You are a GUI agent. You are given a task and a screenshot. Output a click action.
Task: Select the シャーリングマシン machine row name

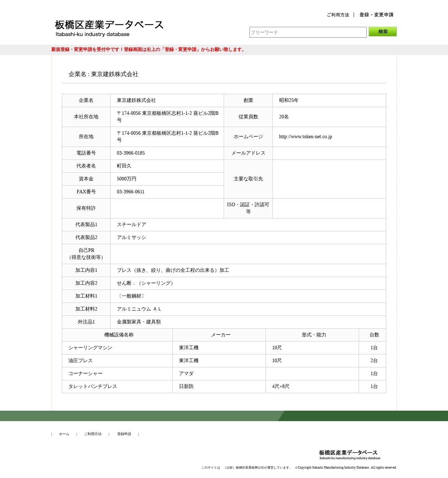click(x=90, y=348)
